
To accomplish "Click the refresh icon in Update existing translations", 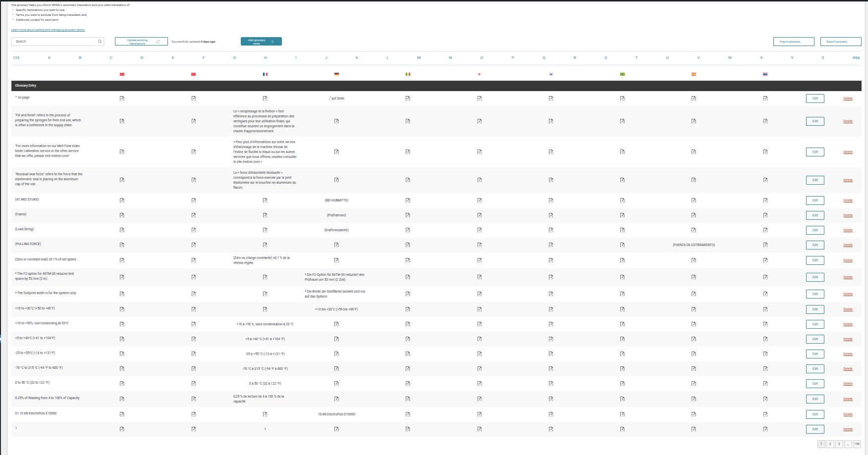I will [x=158, y=42].
